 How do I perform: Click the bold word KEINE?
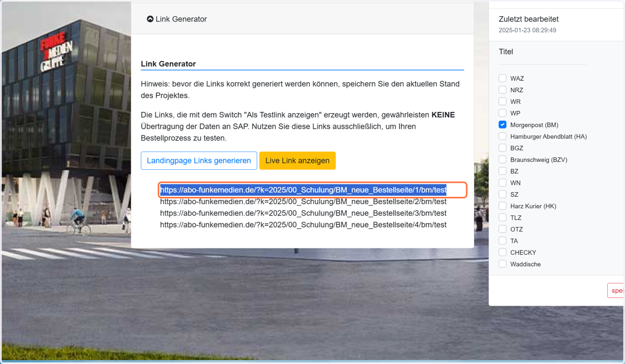(443, 115)
